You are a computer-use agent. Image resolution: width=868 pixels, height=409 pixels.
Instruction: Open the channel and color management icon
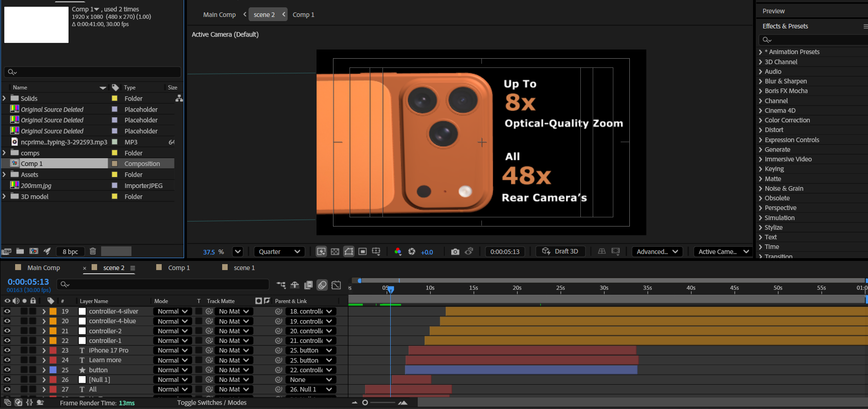coord(398,252)
